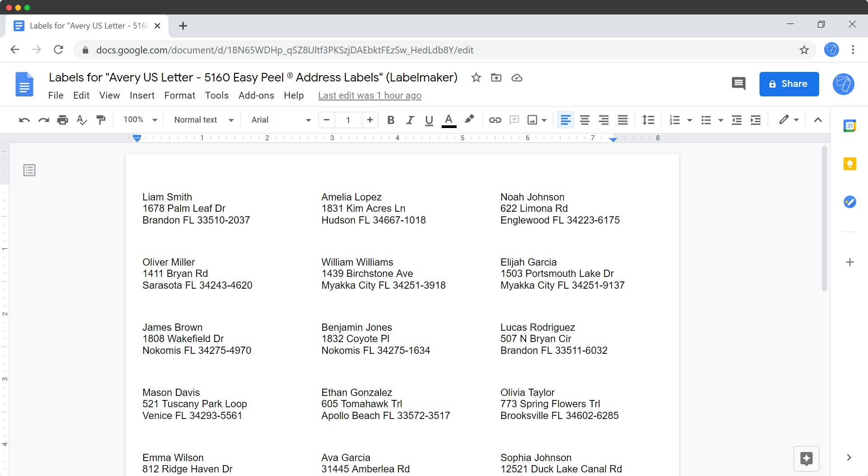Image resolution: width=868 pixels, height=476 pixels.
Task: Bookmark this page with star
Action: [804, 50]
